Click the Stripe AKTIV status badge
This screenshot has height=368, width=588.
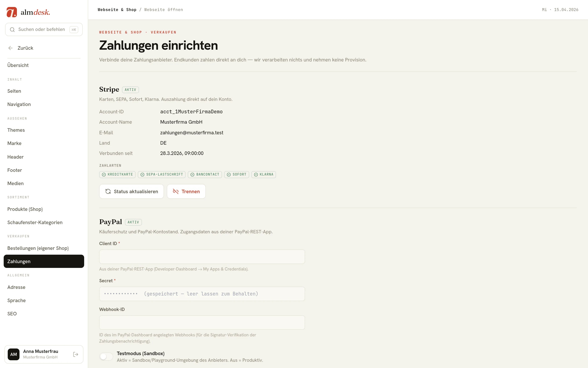130,90
